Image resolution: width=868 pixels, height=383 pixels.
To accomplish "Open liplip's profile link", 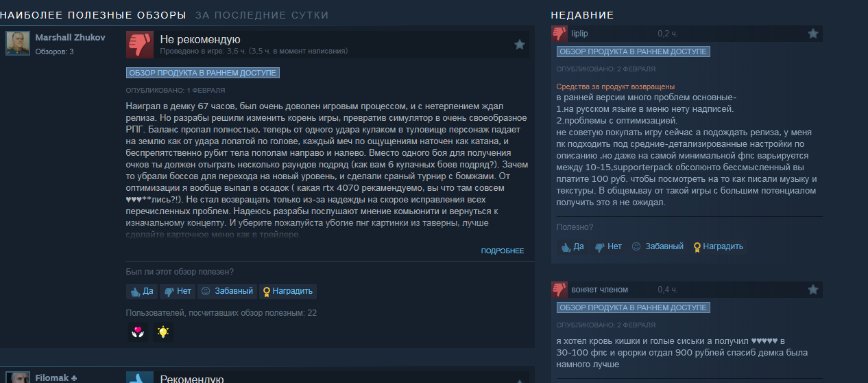I will (x=580, y=33).
